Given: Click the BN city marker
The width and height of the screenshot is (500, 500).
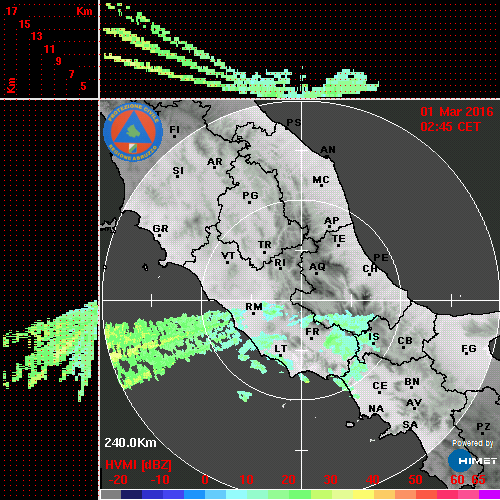Looking at the screenshot, I should [x=412, y=382].
